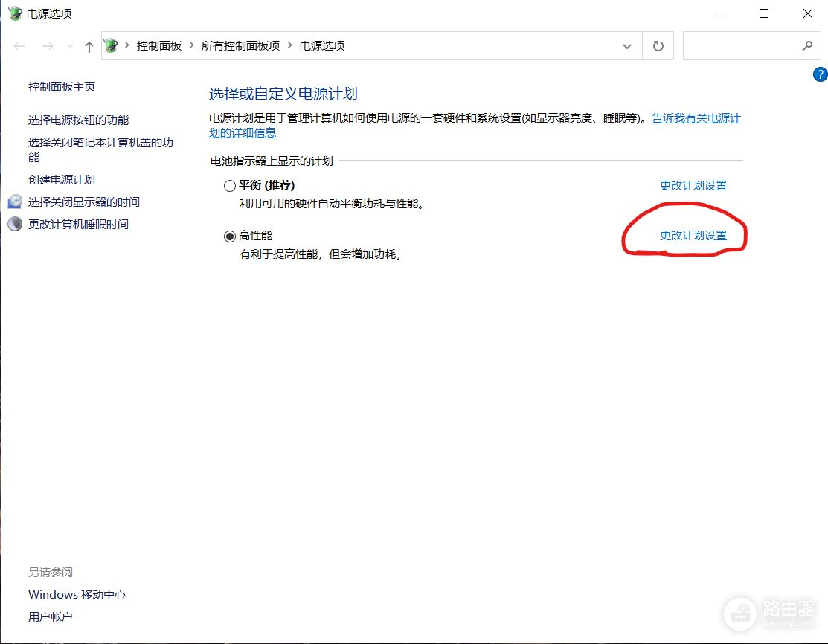
Task: Open 更改计划设置 for 高性能 plan
Action: tap(693, 236)
